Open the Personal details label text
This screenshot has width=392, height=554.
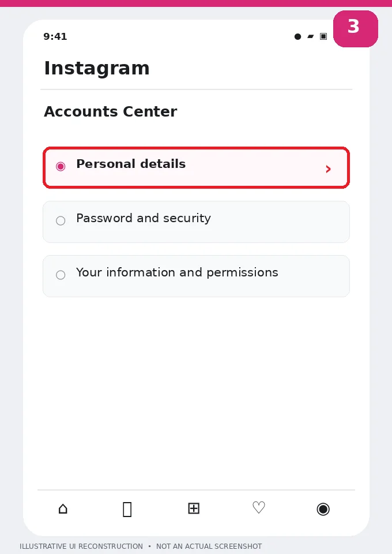(131, 164)
